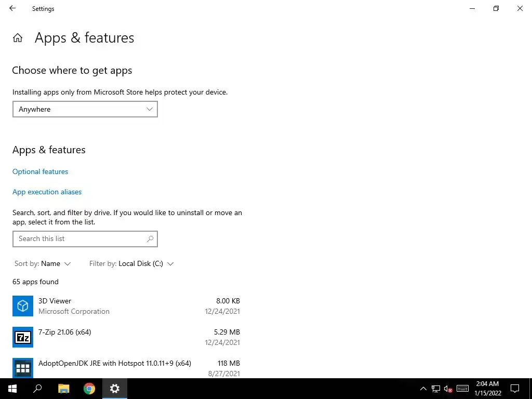
Task: Click the 8/27/2021 install date
Action: tap(224, 374)
